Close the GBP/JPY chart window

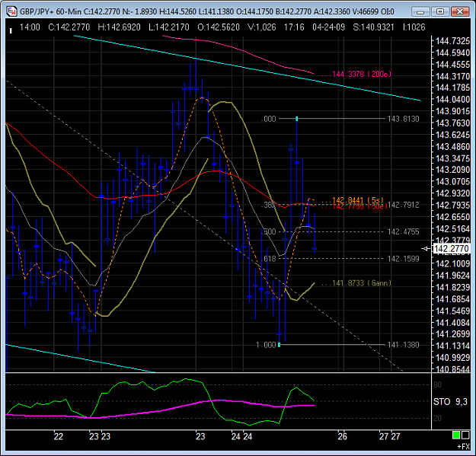pyautogui.click(x=459, y=12)
